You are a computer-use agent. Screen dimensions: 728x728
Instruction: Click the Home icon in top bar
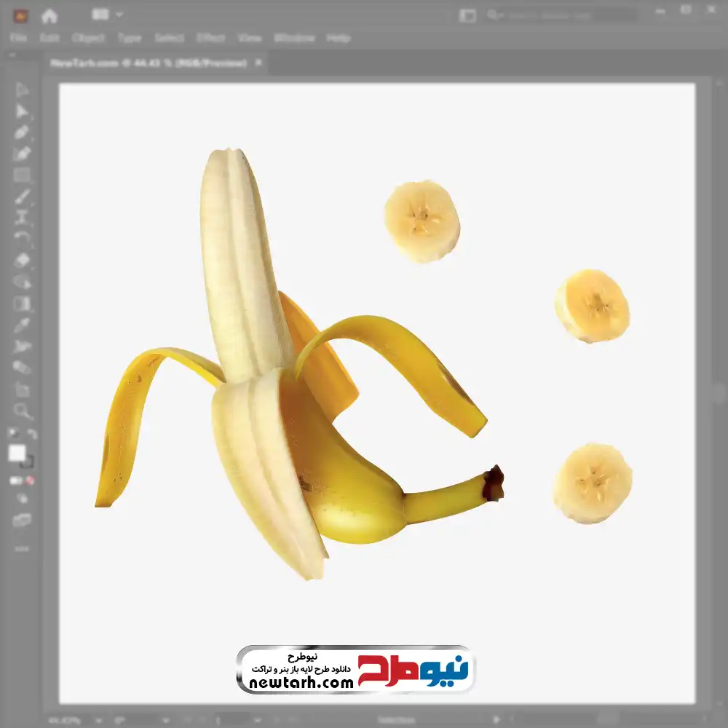[50, 15]
